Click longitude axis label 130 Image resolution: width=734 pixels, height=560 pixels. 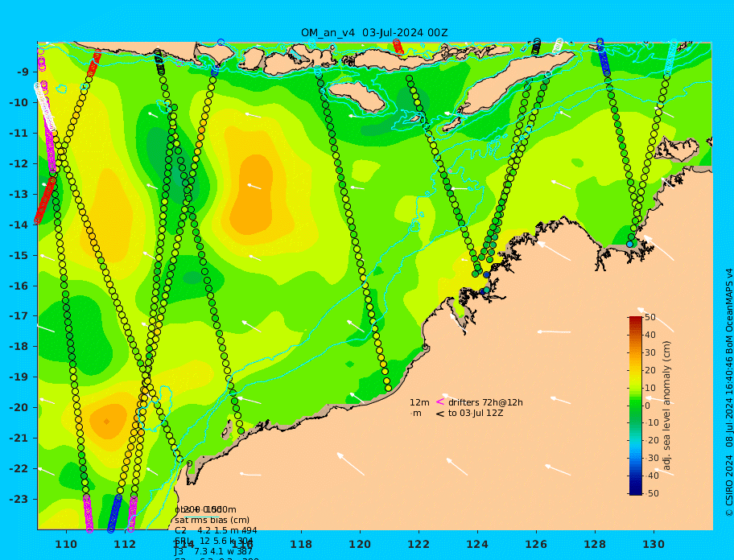tap(654, 544)
